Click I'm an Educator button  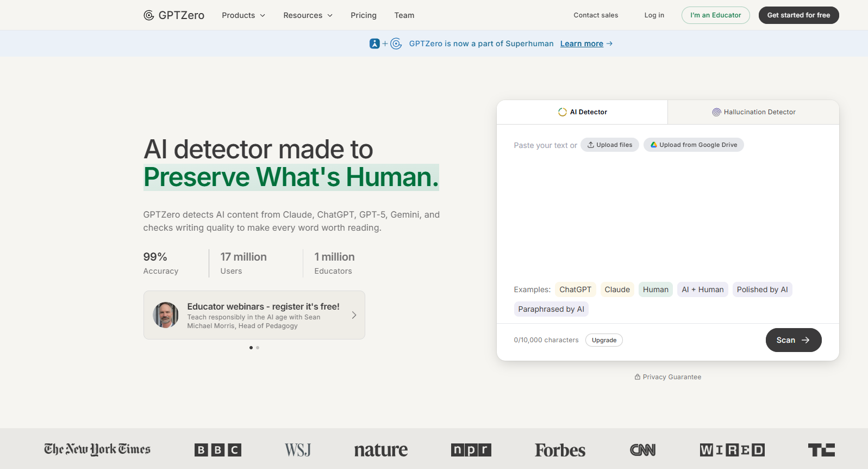716,15
